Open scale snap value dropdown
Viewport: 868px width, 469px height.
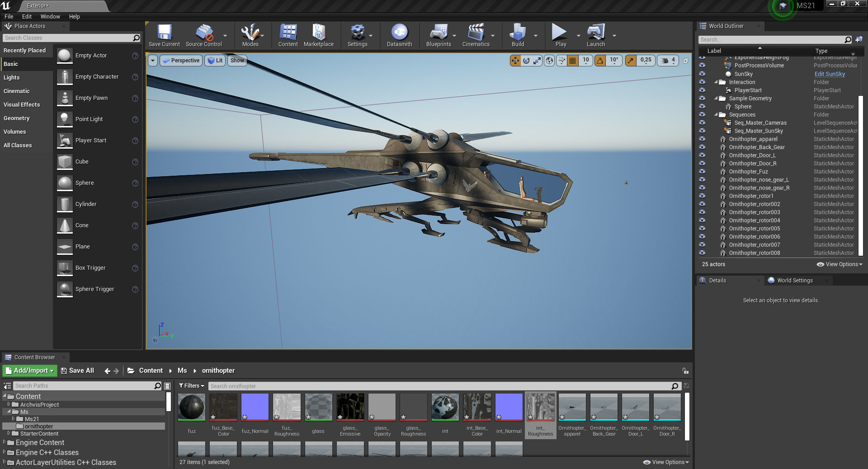pos(646,61)
